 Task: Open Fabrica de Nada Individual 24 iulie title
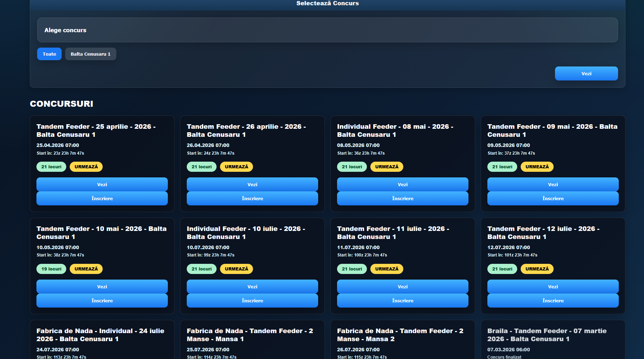[100, 335]
